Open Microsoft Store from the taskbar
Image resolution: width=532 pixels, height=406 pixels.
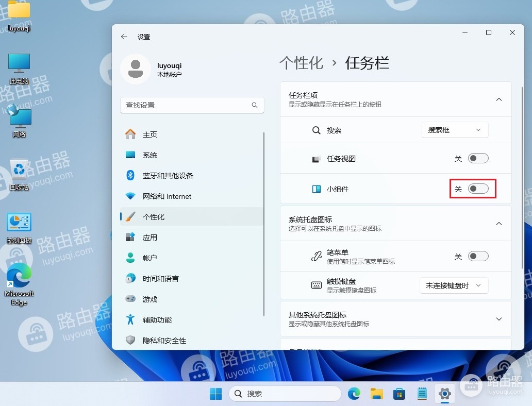tap(400, 394)
